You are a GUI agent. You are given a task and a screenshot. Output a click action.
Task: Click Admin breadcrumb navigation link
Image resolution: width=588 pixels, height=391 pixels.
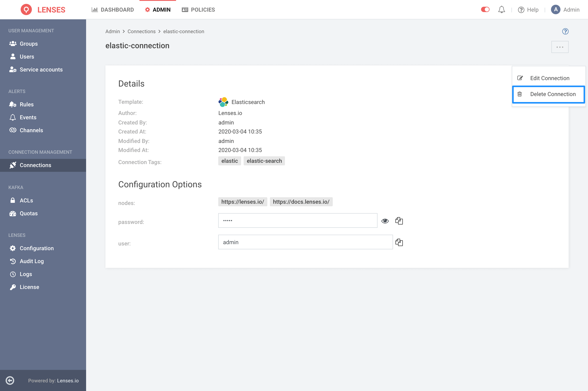coord(113,31)
